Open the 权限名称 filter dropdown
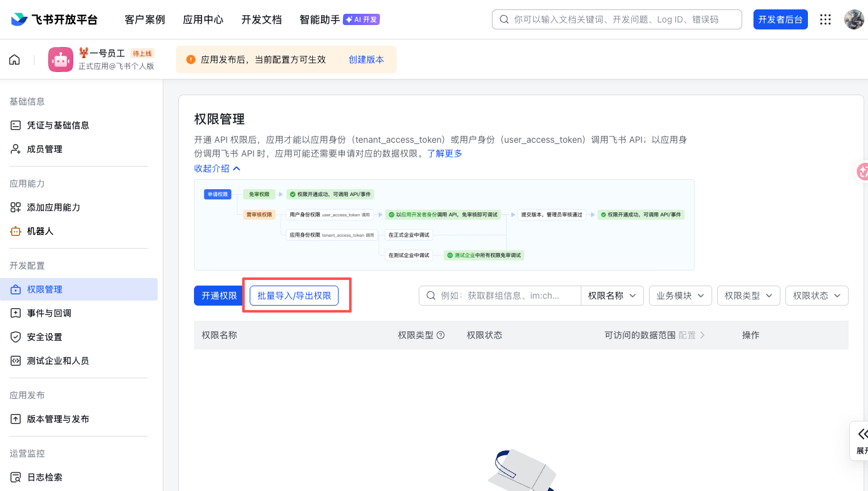 [x=612, y=295]
